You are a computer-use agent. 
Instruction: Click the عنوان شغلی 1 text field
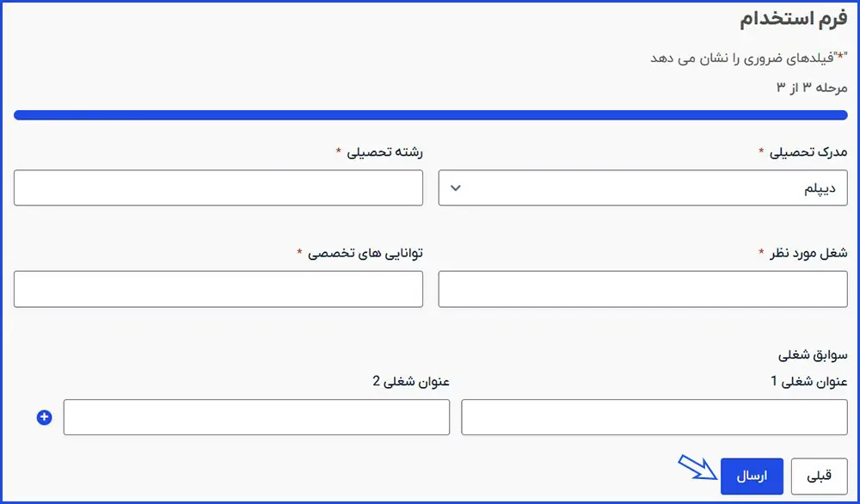pos(654,417)
